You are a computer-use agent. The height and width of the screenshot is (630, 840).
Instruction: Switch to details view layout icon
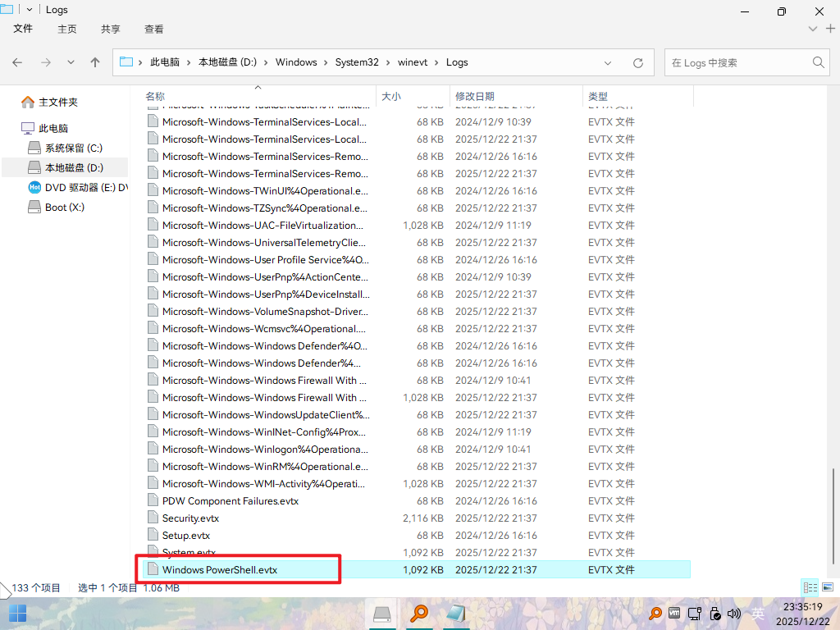point(810,587)
